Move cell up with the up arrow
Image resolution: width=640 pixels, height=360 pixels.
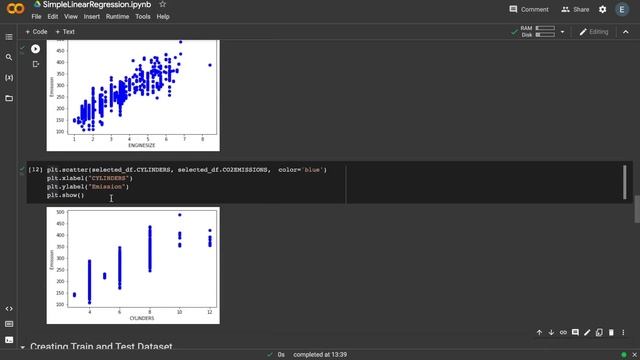tap(539, 333)
